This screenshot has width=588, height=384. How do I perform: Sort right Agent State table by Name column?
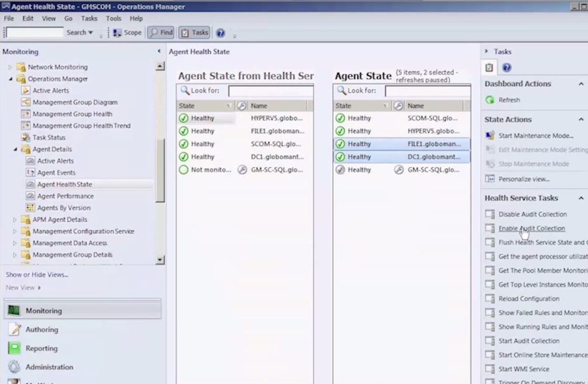pos(434,106)
